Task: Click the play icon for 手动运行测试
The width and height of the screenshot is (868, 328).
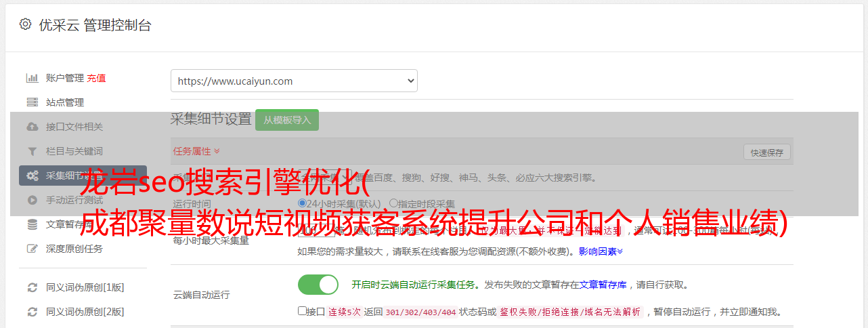Action: pos(32,200)
